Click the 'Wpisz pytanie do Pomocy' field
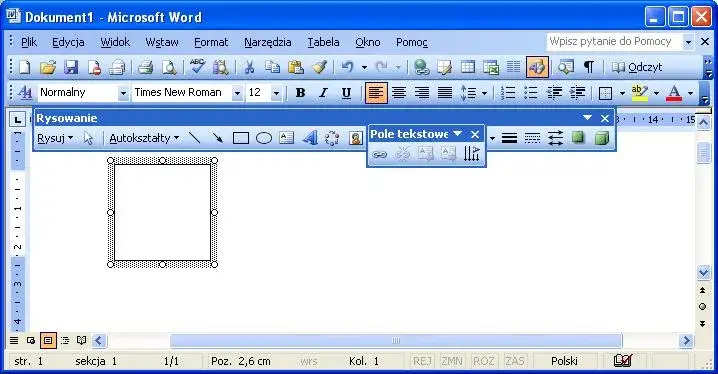Viewport: 718px width, 374px height. pos(614,42)
